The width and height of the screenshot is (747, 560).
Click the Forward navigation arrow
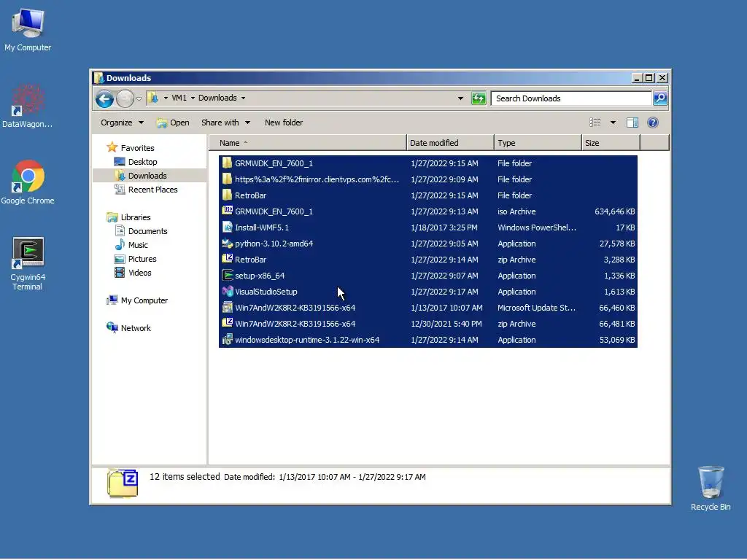coord(125,98)
